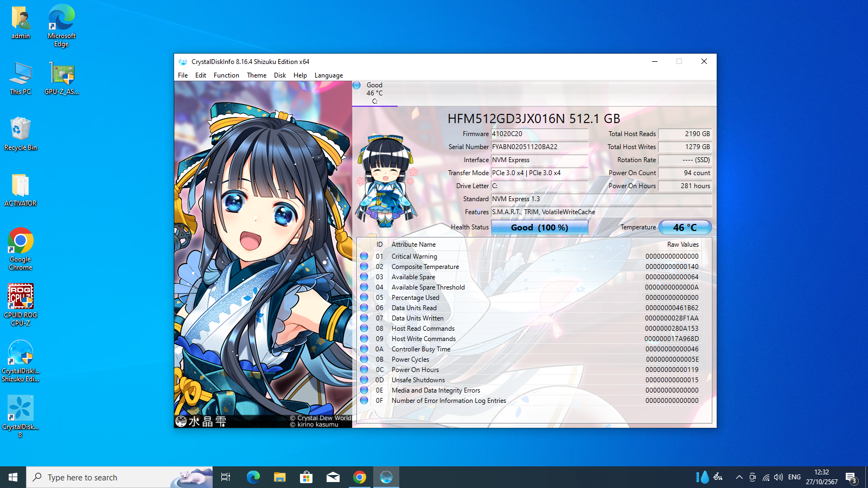The height and width of the screenshot is (488, 868).
Task: Open the Theme menu
Action: point(257,75)
